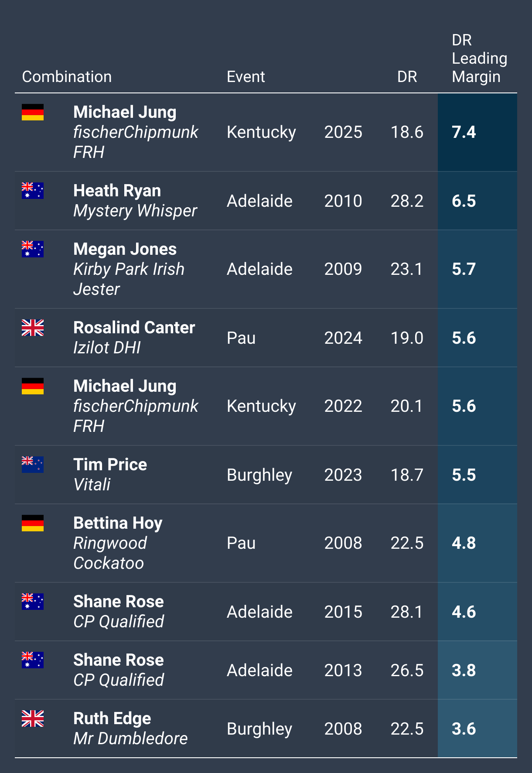Click the UK flag next to Ruth Edge

tap(33, 718)
